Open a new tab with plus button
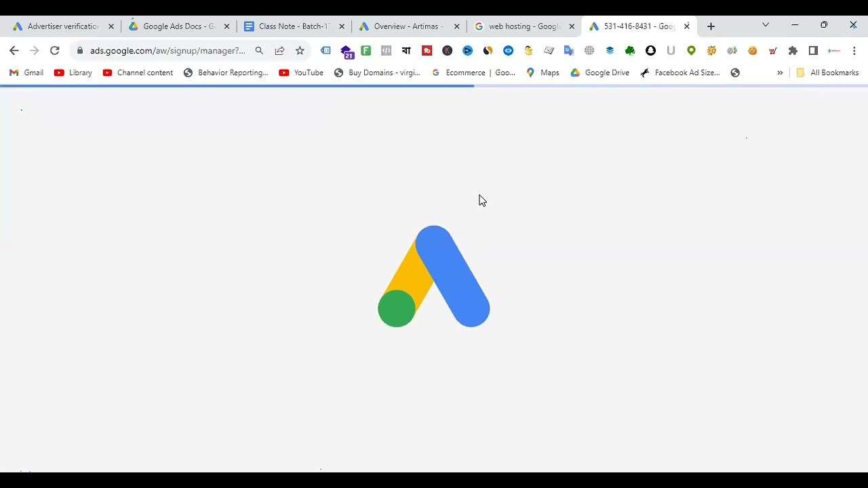The height and width of the screenshot is (488, 868). pyautogui.click(x=711, y=26)
